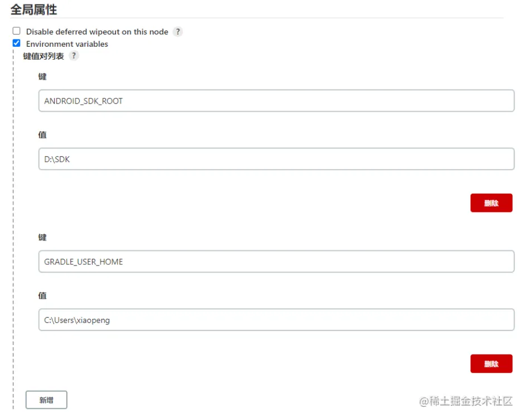Open help for Disable deferred wipeout option

(x=178, y=32)
